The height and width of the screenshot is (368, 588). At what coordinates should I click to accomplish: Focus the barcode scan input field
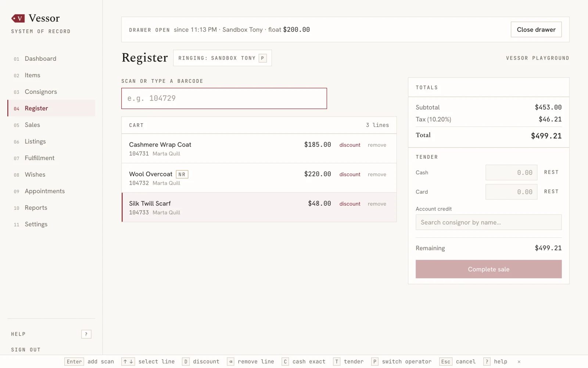tap(224, 98)
